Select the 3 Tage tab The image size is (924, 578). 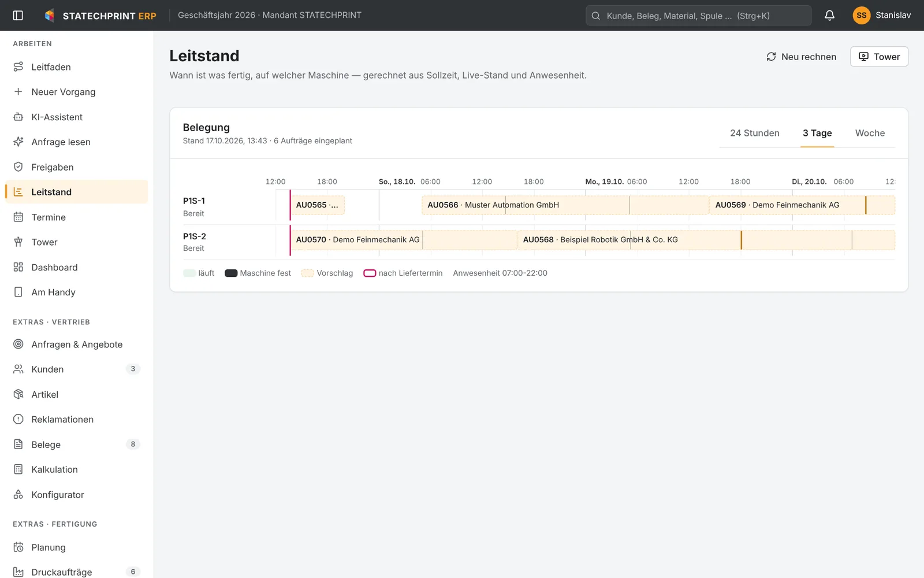point(817,133)
